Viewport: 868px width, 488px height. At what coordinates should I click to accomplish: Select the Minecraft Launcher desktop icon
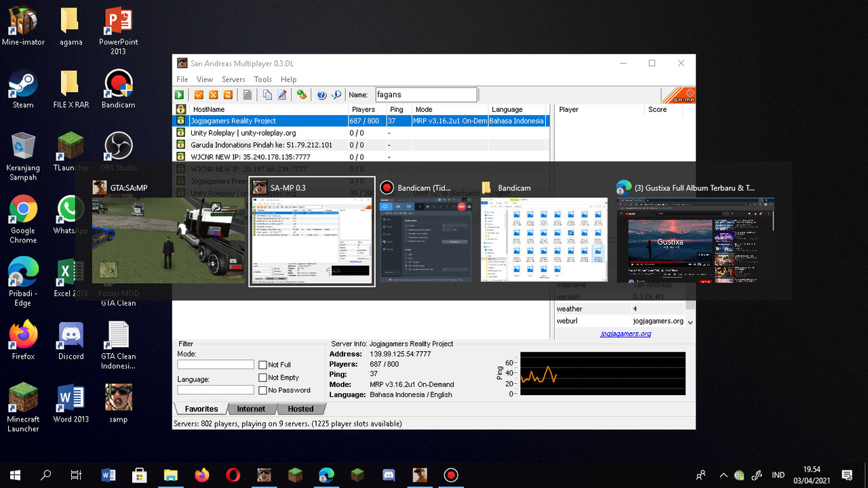[x=23, y=408]
